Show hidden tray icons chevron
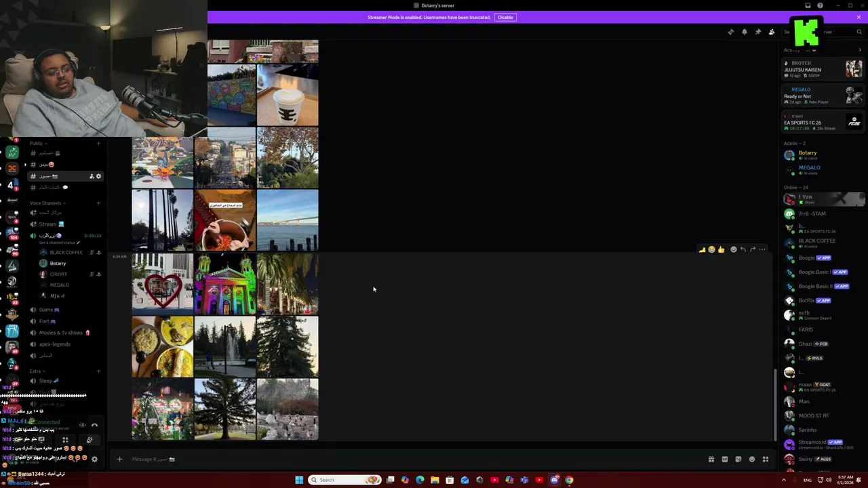 [x=784, y=480]
